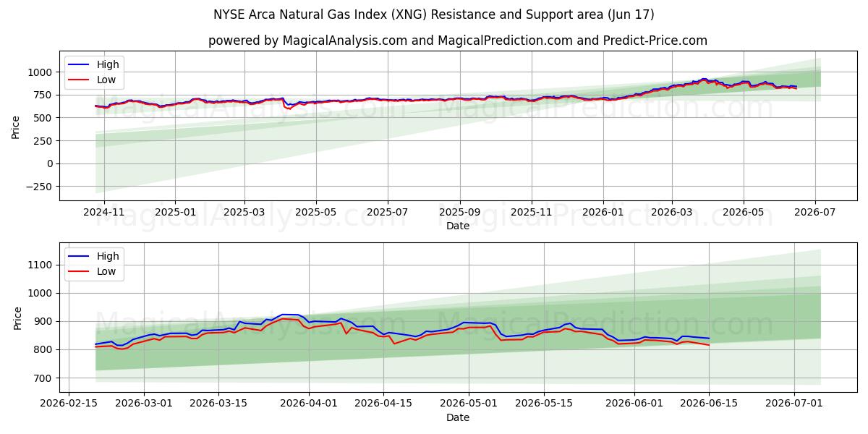Click the 2026-05 tick label in top chart

tap(743, 212)
